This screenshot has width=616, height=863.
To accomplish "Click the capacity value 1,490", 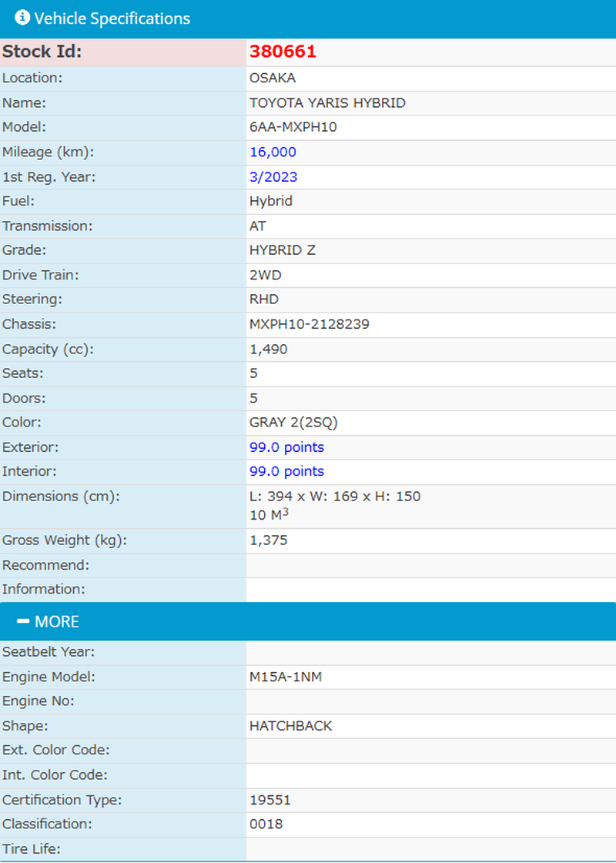I will (269, 350).
